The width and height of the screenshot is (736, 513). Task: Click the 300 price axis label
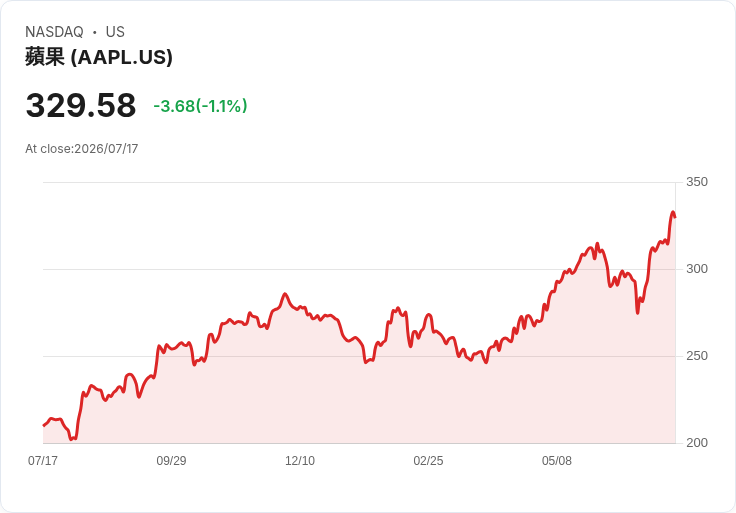[697, 269]
